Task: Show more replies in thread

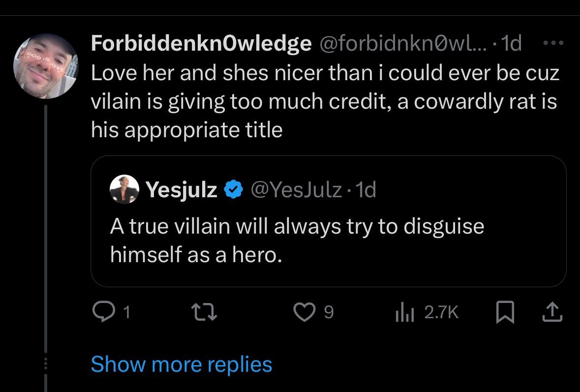Action: 181,364
